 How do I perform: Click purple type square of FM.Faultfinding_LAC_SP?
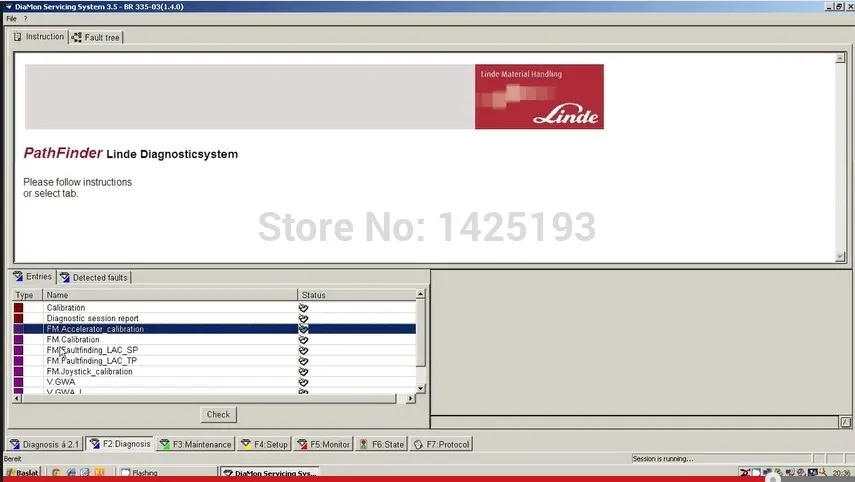pos(19,350)
